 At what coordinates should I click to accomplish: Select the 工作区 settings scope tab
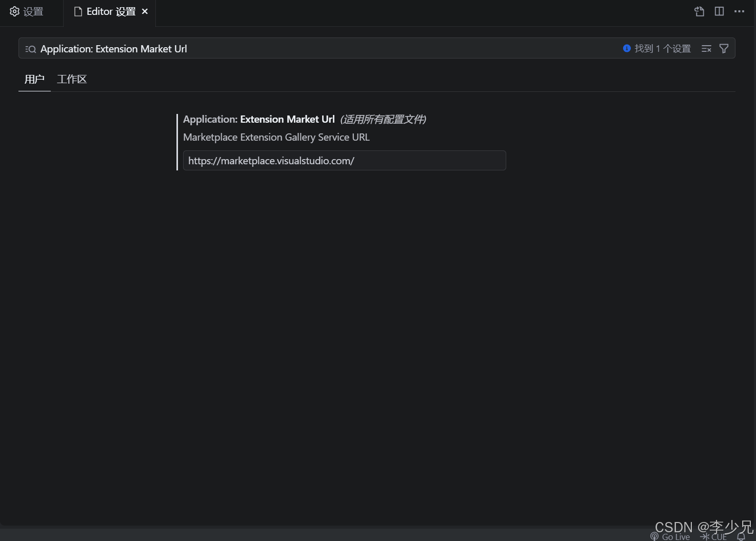coord(72,80)
